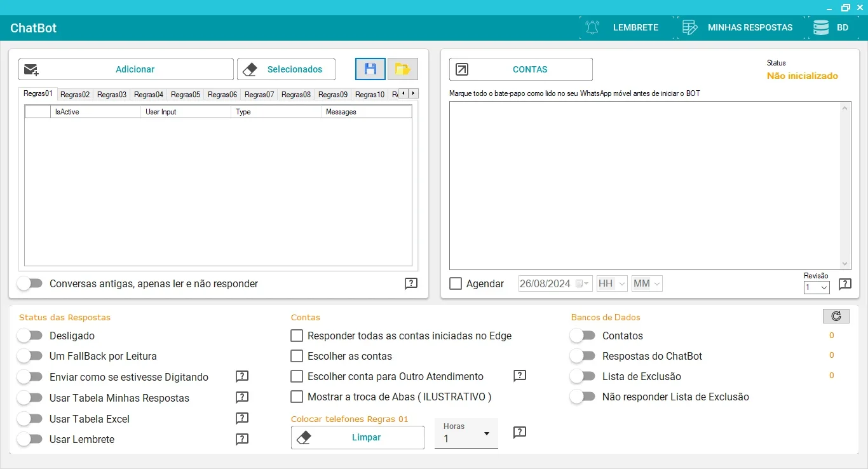
Task: Click the Limpar button
Action: coord(358,437)
